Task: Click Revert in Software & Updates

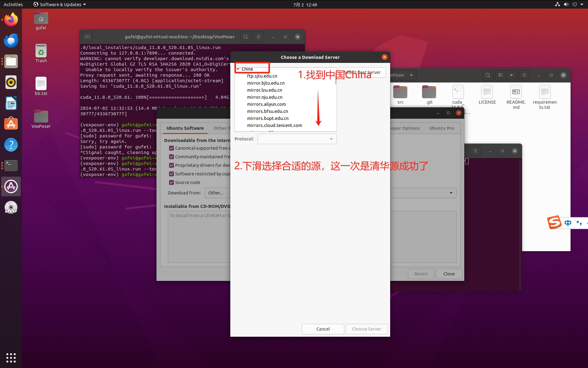Action: (x=421, y=274)
